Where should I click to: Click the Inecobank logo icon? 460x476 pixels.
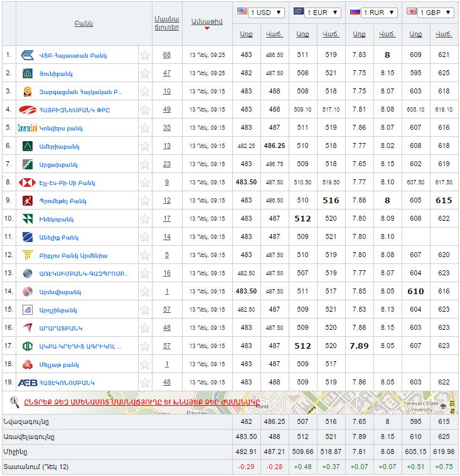click(x=28, y=219)
